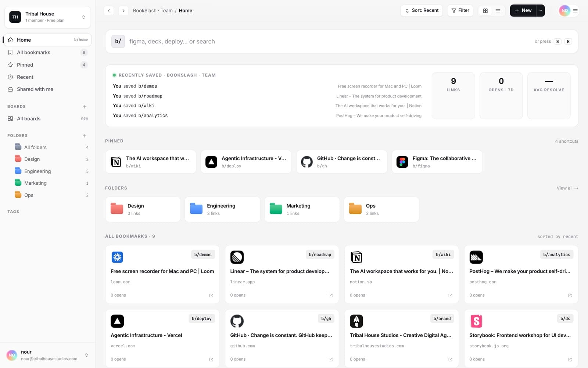Screen dimensions: 588x368
Task: Open pinned Vercel b/deploy shortcut
Action: pos(246,162)
